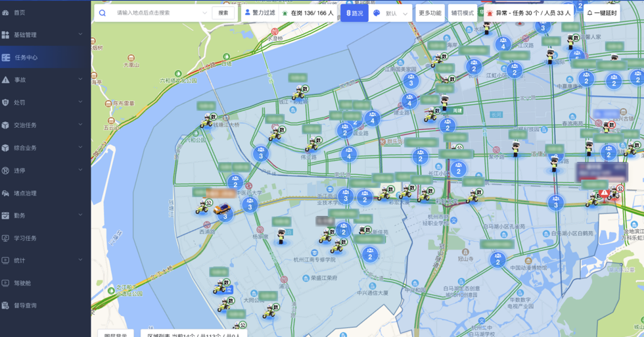Click the yellow taxi car marker on map

click(221, 209)
